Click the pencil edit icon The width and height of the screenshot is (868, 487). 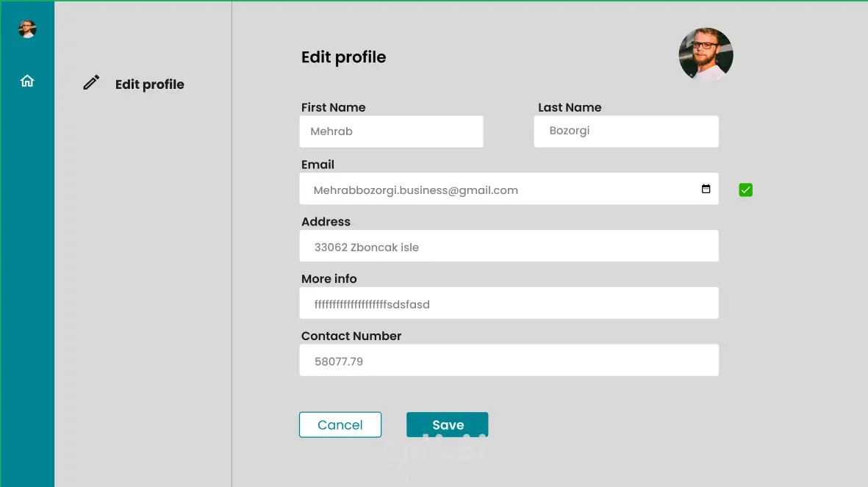pos(91,83)
